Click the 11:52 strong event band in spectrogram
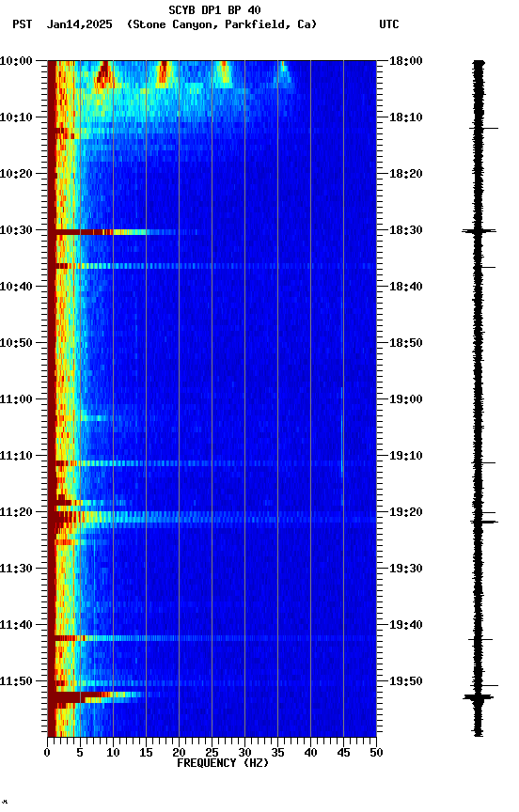The height and width of the screenshot is (812, 519). tap(99, 697)
